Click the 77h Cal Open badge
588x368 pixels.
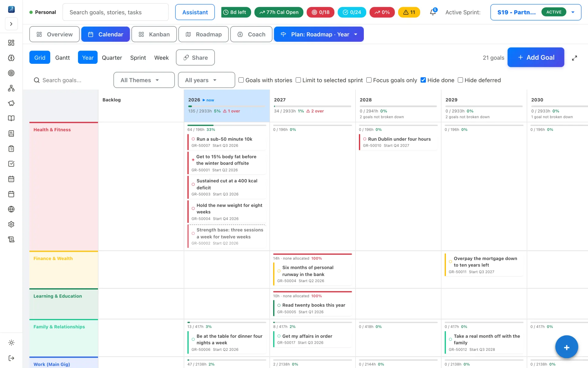(279, 12)
